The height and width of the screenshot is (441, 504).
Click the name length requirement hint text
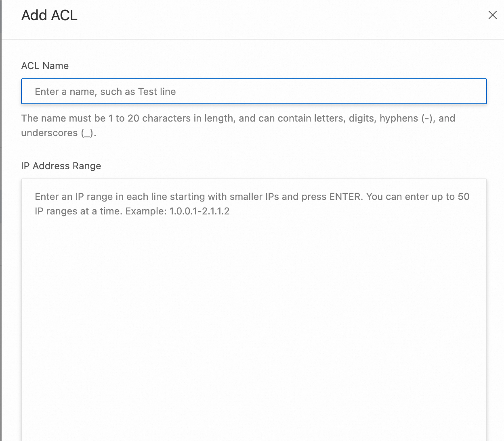(238, 118)
